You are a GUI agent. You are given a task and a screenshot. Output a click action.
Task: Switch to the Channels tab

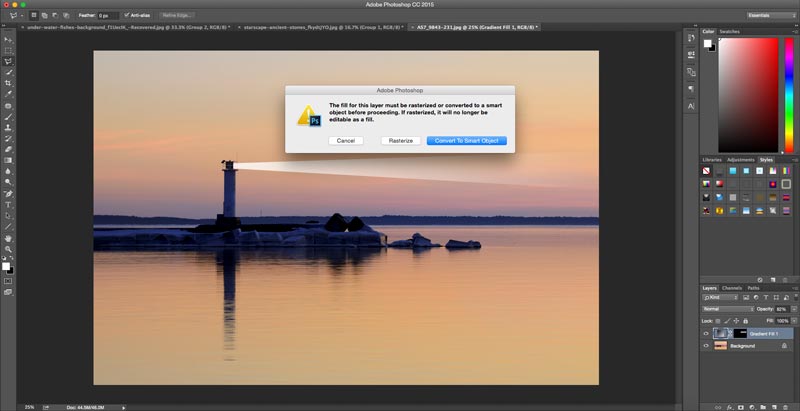[731, 288]
